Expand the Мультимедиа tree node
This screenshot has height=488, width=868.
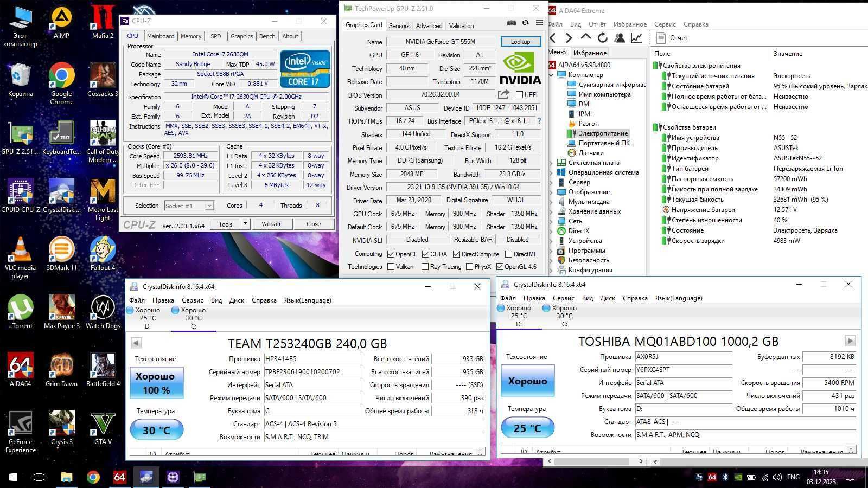point(552,202)
